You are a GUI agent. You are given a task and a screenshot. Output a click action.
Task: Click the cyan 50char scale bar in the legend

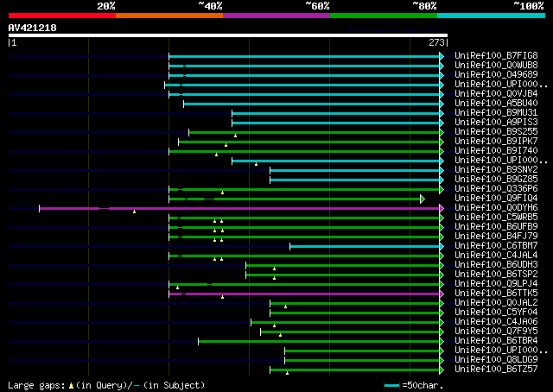click(x=391, y=385)
